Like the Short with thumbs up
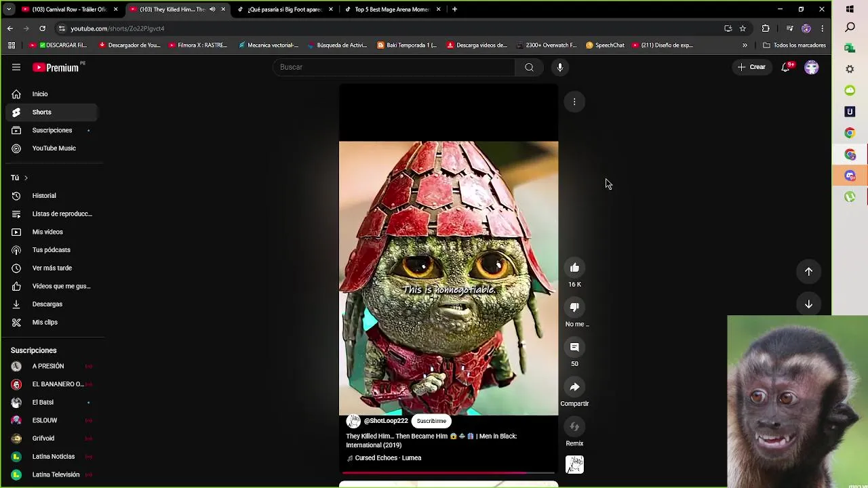The height and width of the screenshot is (488, 868). [x=574, y=268]
